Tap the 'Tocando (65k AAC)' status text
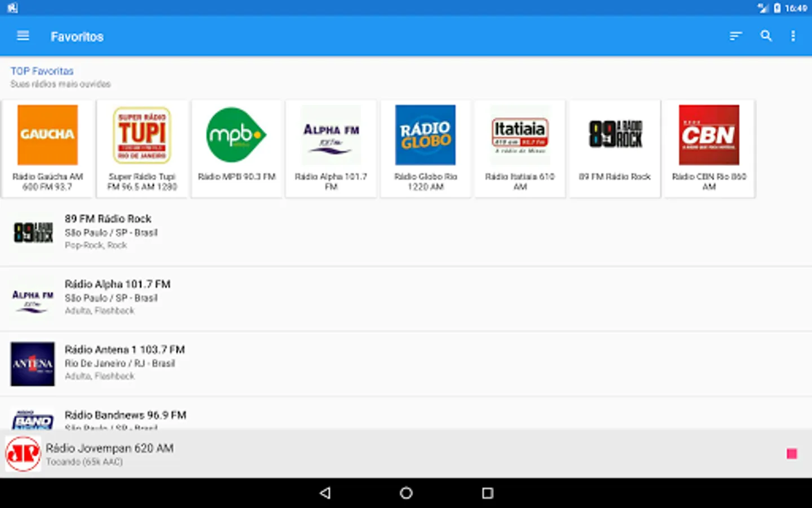This screenshot has height=508, width=812. [x=85, y=462]
